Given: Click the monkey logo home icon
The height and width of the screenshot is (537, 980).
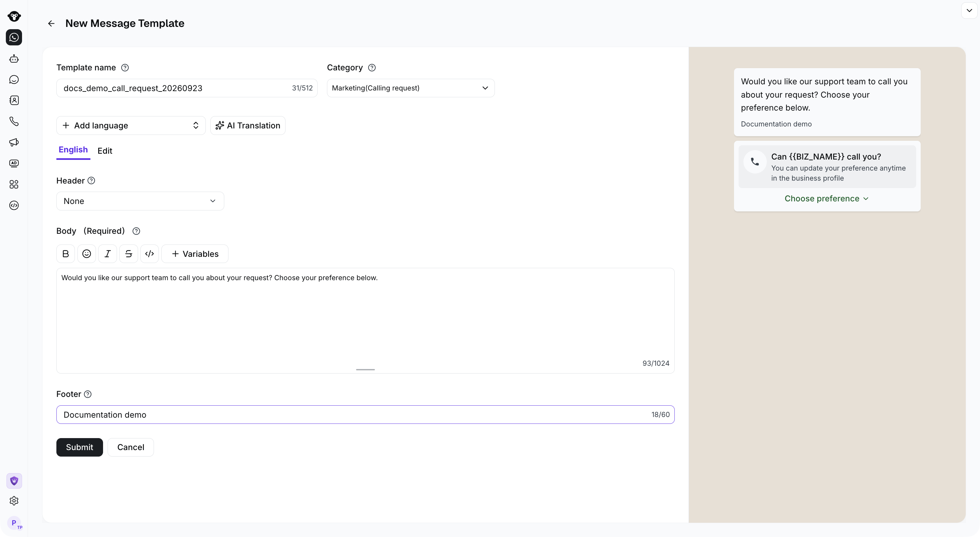Looking at the screenshot, I should [14, 16].
